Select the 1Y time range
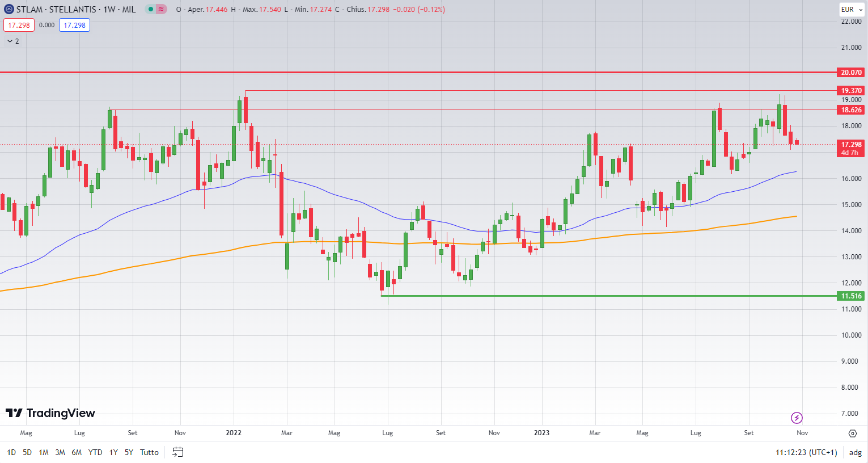The height and width of the screenshot is (463, 868). click(113, 452)
